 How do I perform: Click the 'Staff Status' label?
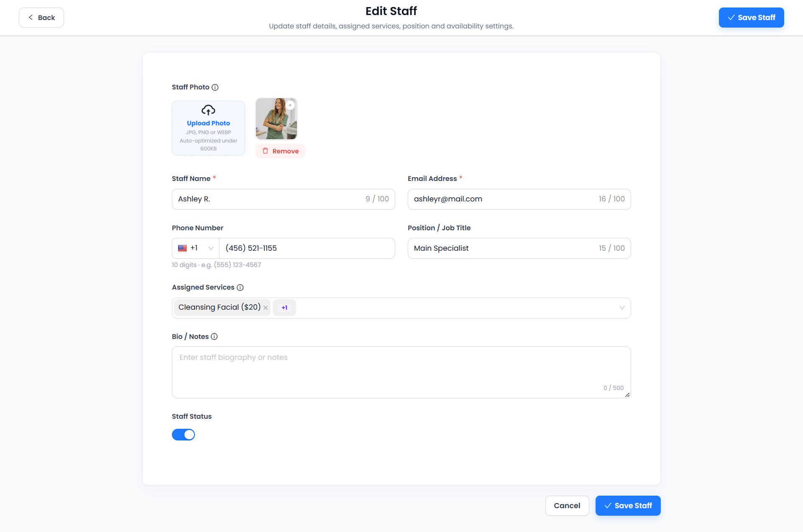[x=192, y=416]
